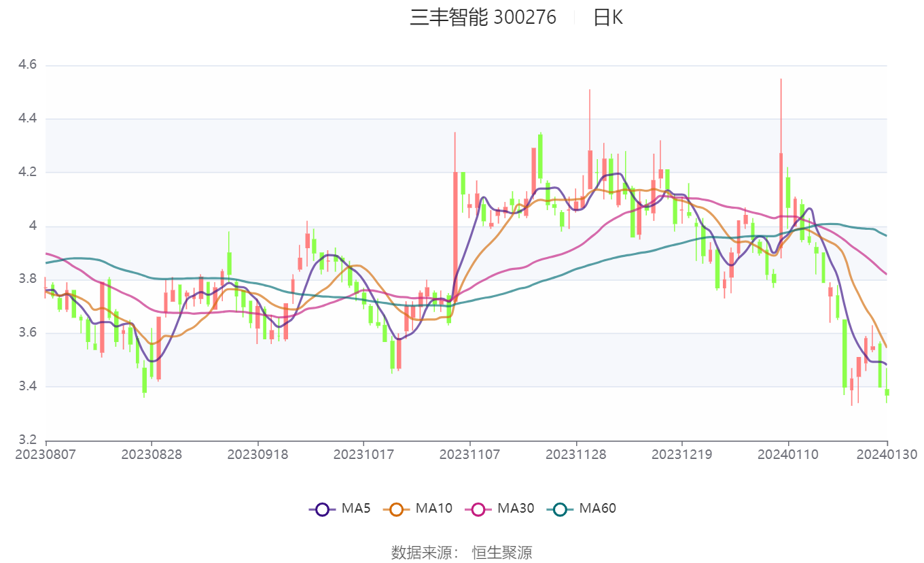The width and height of the screenshot is (924, 563).
Task: Click the chart title 三丰智能 300276
Action: pos(483,18)
